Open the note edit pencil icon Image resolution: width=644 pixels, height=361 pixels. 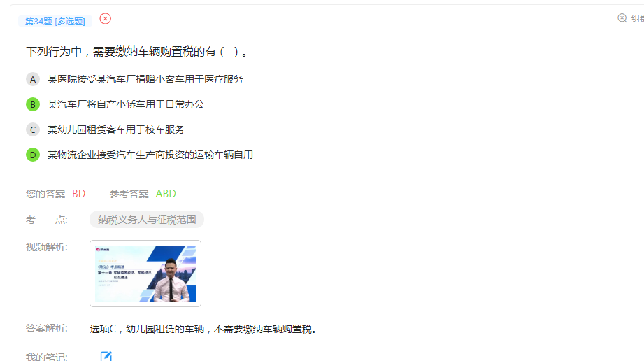click(106, 357)
